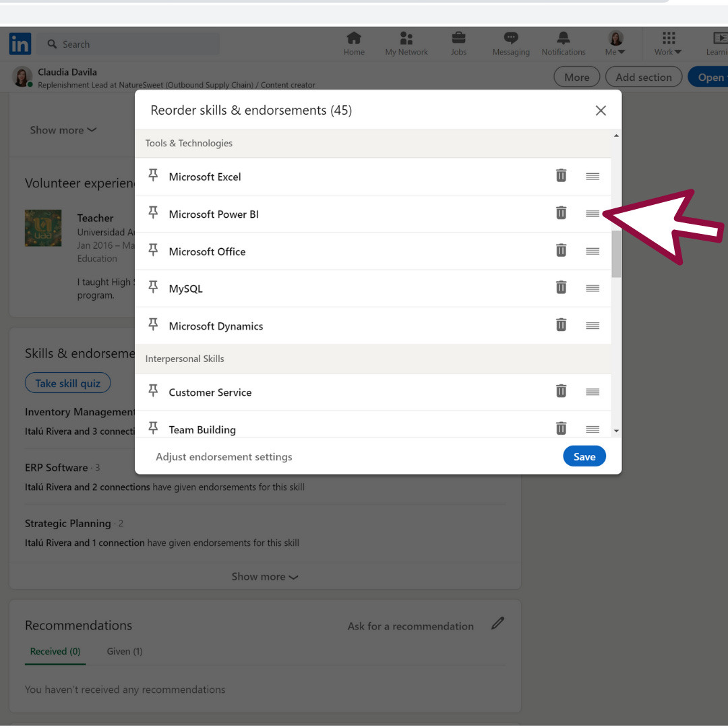728x728 pixels.
Task: Expand the Me dropdown menu
Action: pyautogui.click(x=615, y=44)
